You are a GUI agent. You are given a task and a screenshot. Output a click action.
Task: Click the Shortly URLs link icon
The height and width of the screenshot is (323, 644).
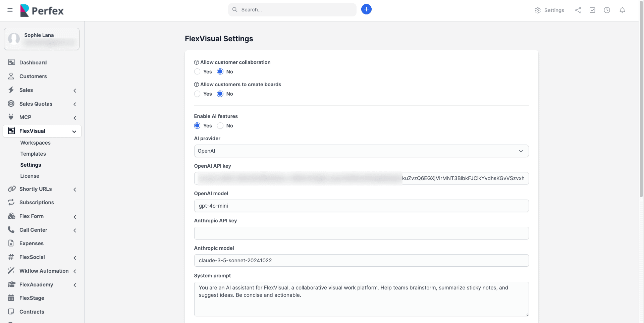(x=11, y=189)
